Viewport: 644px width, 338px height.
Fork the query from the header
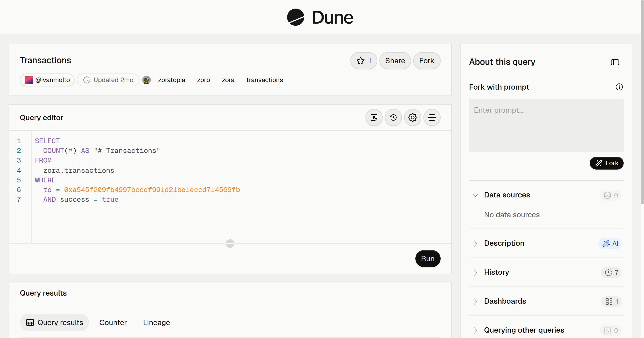tap(427, 61)
